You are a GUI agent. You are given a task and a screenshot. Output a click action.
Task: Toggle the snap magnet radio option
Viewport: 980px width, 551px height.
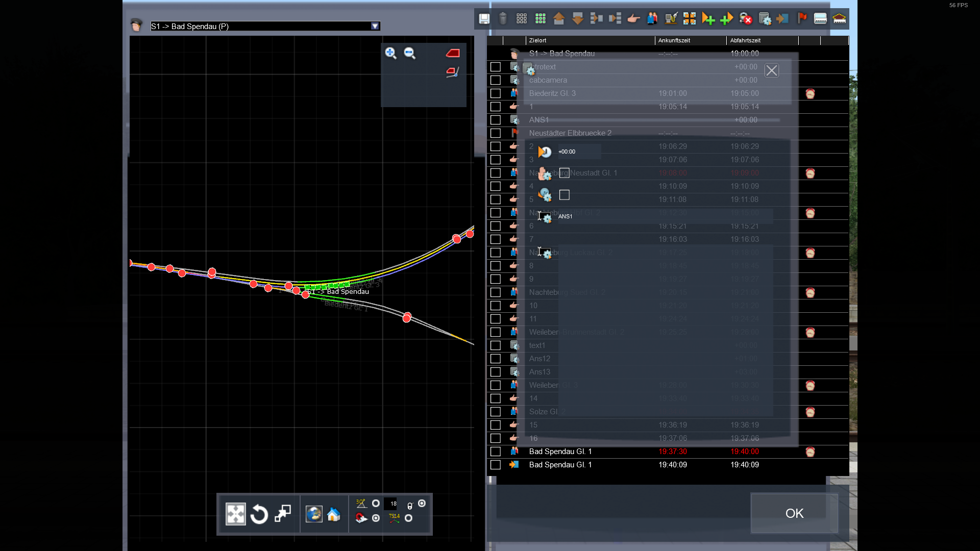point(376,518)
